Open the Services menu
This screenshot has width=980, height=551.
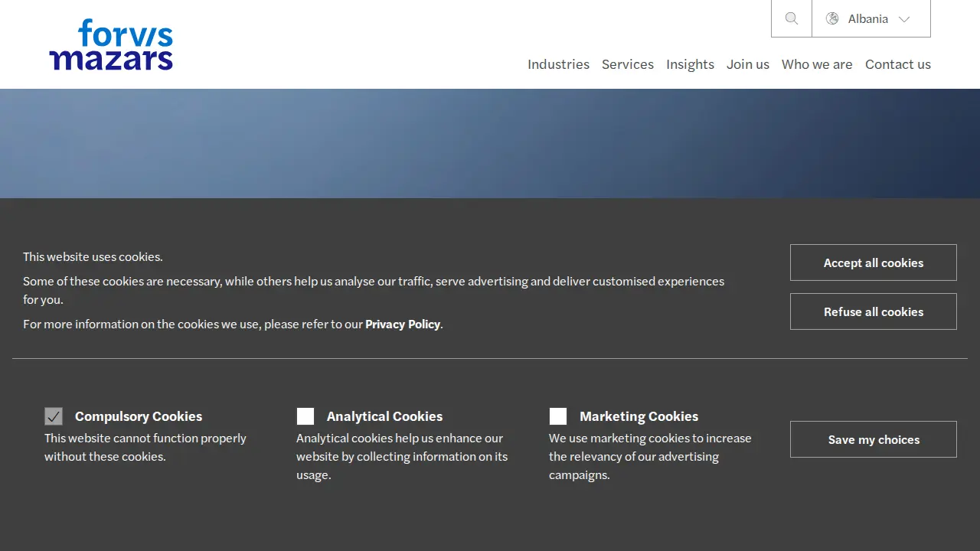tap(628, 64)
